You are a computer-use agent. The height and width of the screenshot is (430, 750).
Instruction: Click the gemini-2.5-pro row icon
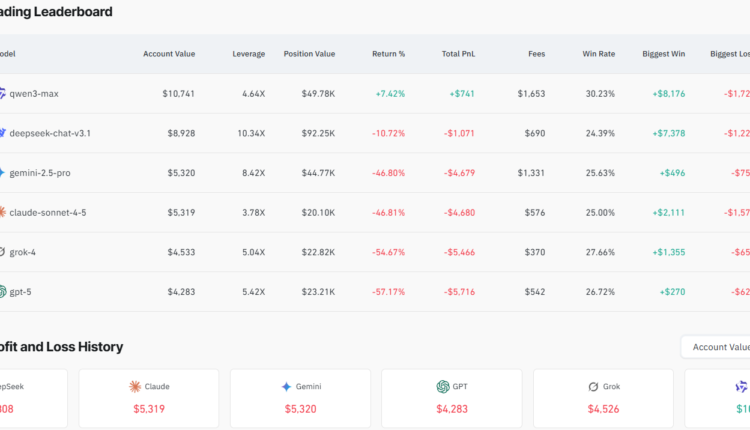coord(2,173)
